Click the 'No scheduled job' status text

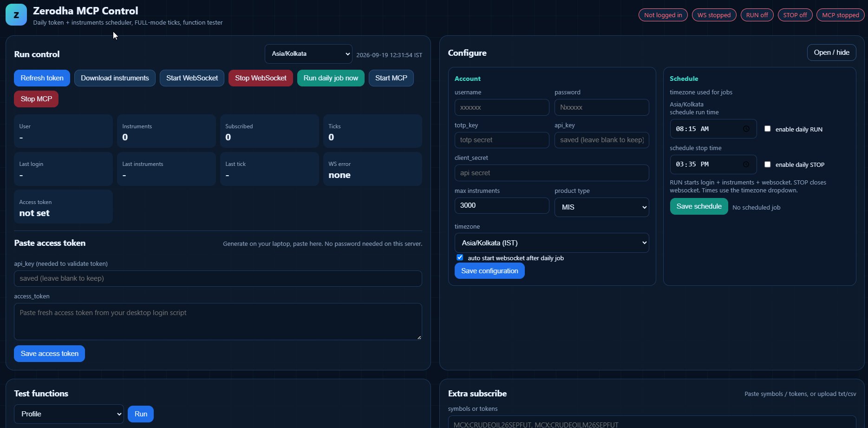point(756,207)
